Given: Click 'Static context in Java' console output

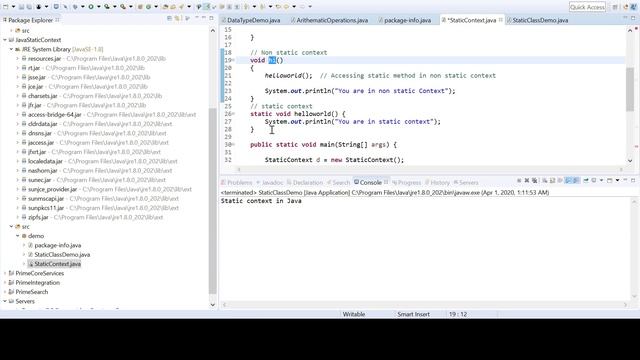Looking at the screenshot, I should (x=261, y=201).
